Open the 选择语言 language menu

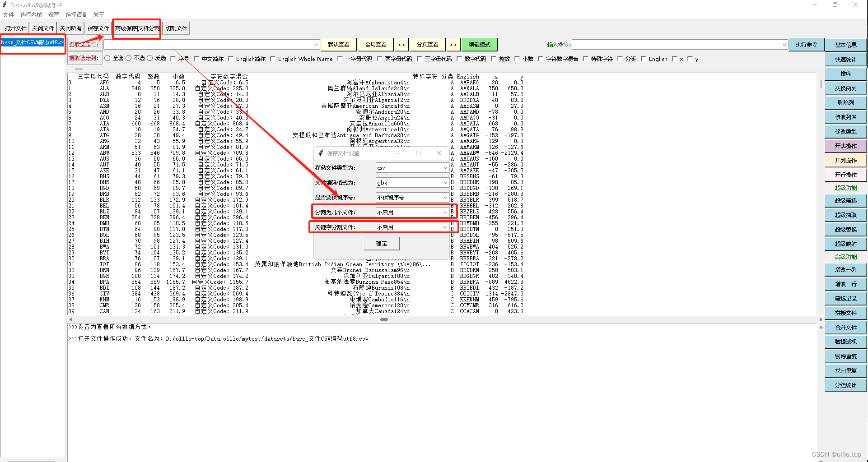(x=75, y=14)
